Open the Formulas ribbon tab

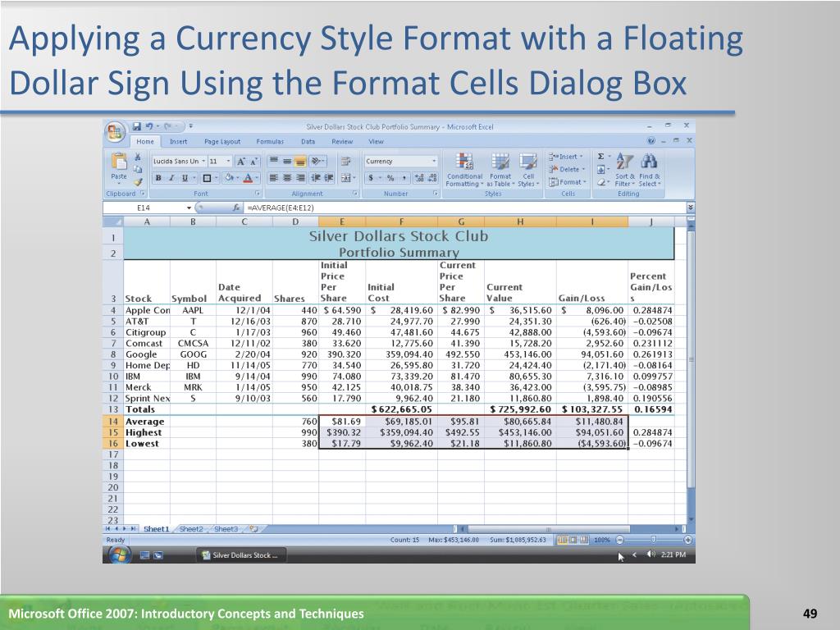click(270, 141)
